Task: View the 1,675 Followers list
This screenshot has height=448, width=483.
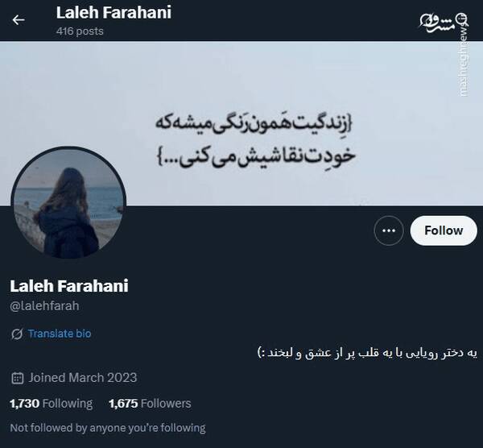Action: pyautogui.click(x=150, y=404)
